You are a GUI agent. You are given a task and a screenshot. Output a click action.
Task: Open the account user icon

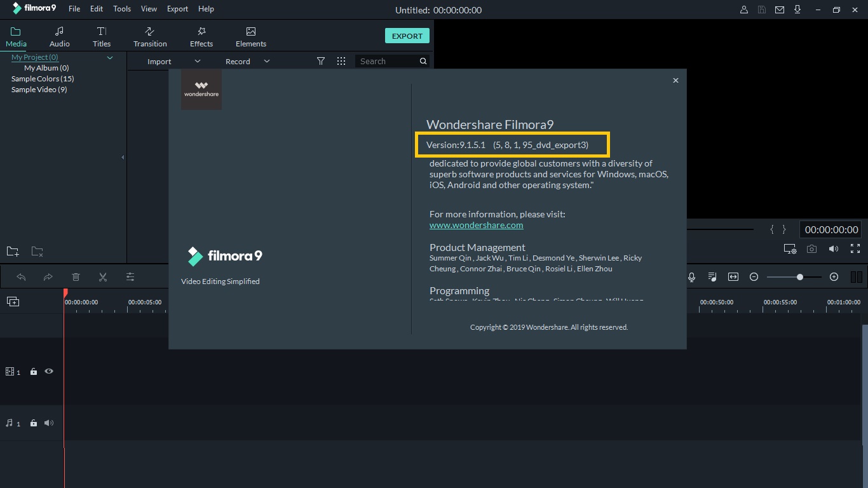(x=744, y=10)
